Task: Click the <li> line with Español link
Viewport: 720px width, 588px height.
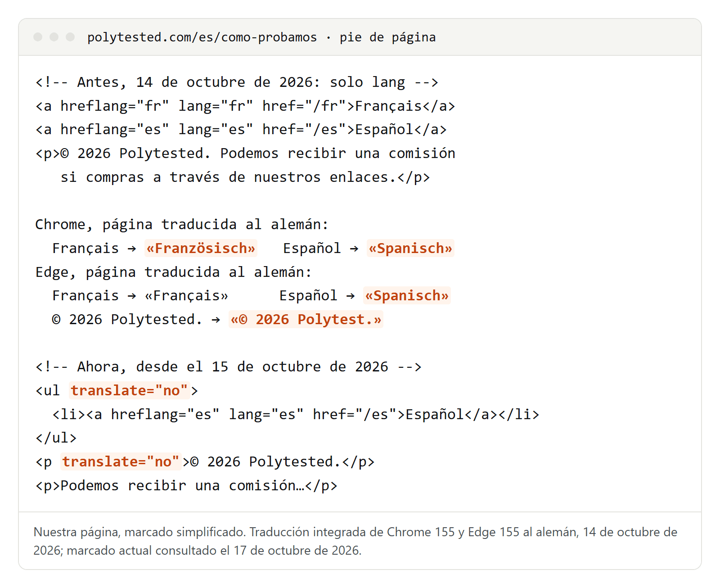Action: [x=296, y=415]
